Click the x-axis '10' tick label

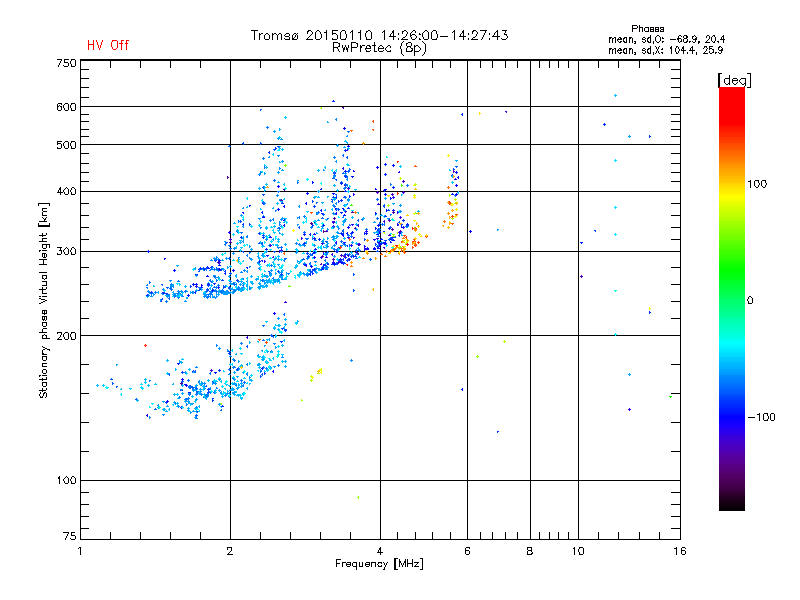coord(578,551)
